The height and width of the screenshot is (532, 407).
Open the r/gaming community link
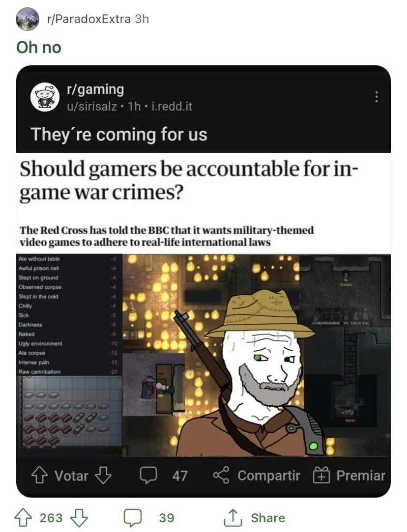pyautogui.click(x=96, y=89)
